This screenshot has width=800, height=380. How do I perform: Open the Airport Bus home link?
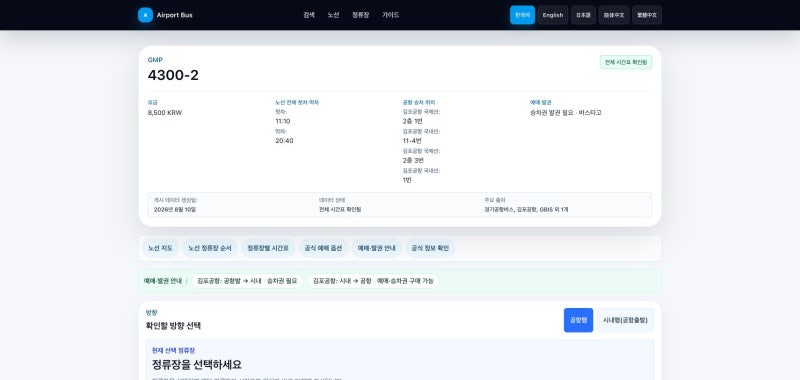pos(165,15)
